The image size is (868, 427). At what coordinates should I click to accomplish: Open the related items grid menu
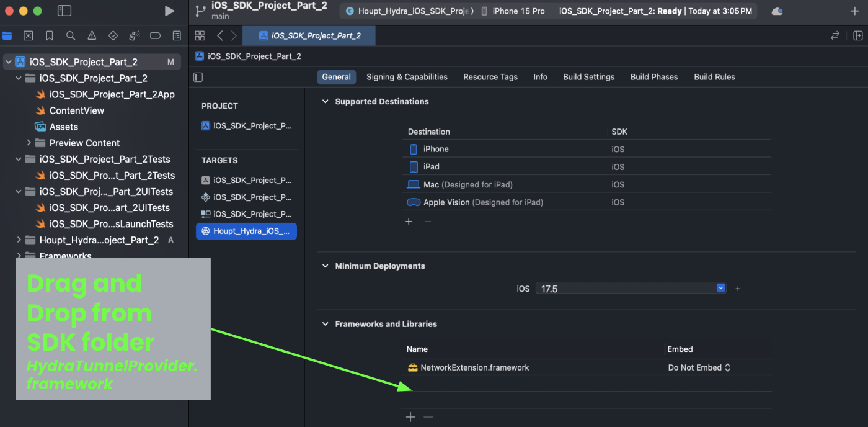click(200, 35)
